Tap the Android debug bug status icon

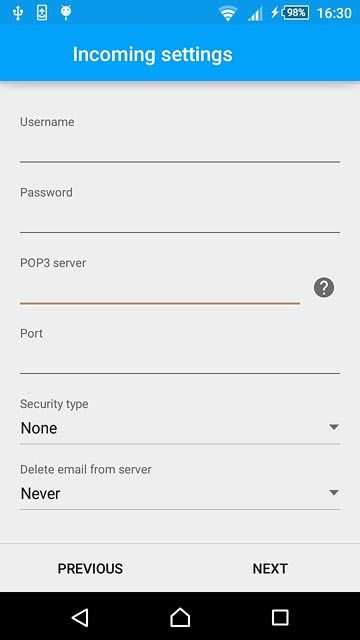tap(66, 12)
